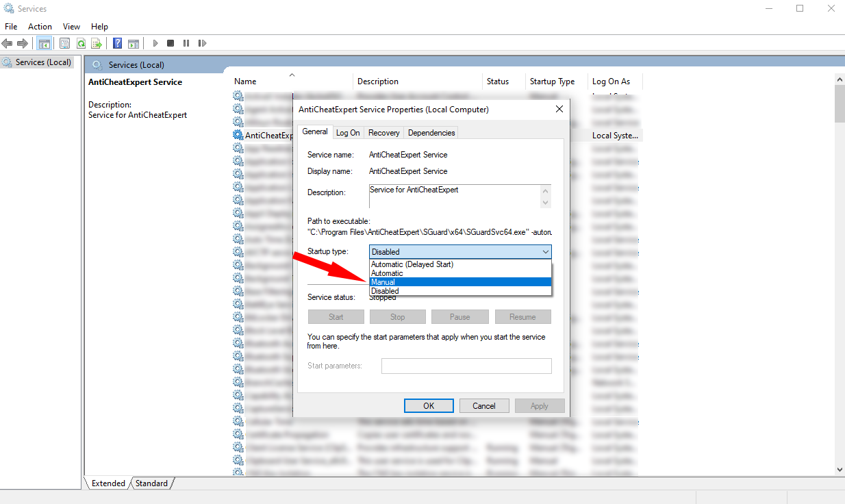
Task: Click the Refresh toolbar icon
Action: tap(81, 43)
